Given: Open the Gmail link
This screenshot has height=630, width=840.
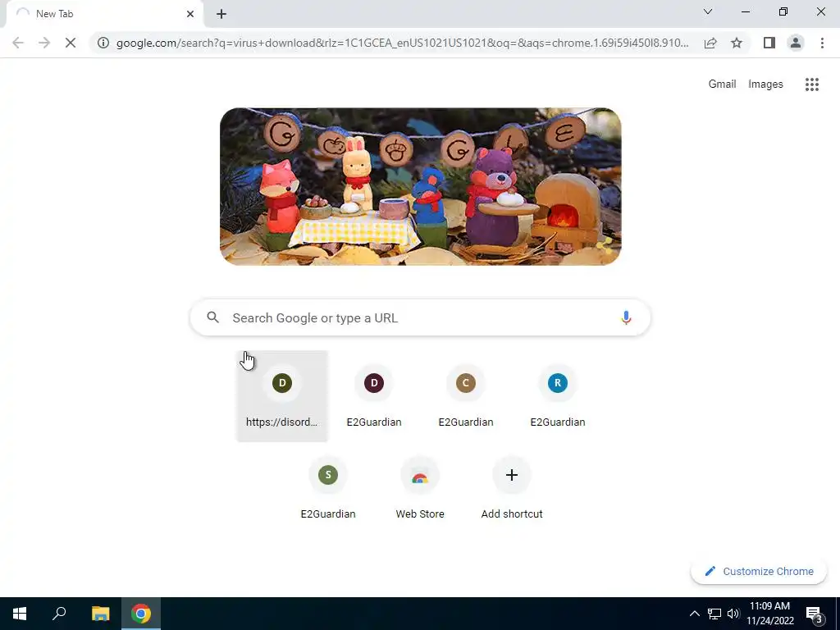Looking at the screenshot, I should [722, 84].
